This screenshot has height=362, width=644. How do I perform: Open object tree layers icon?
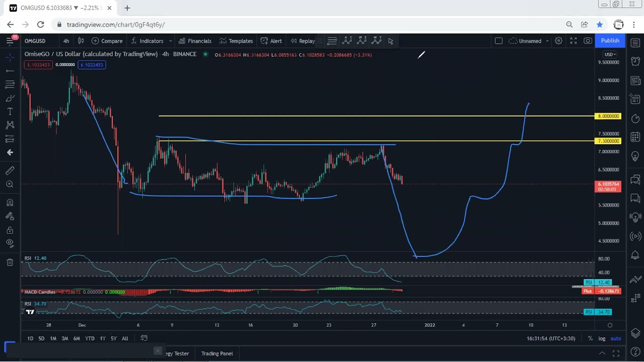pos(635,333)
